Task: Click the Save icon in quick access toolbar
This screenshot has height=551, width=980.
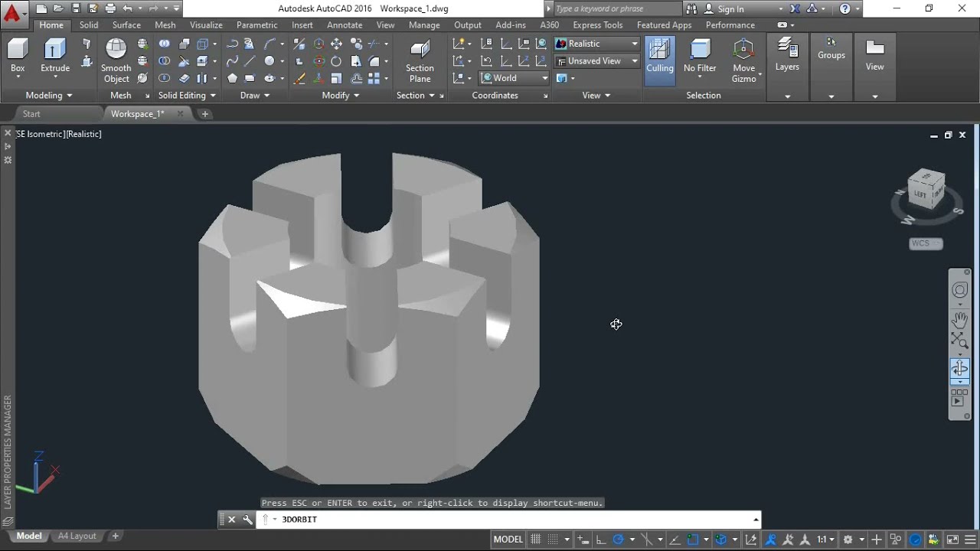Action: [76, 9]
